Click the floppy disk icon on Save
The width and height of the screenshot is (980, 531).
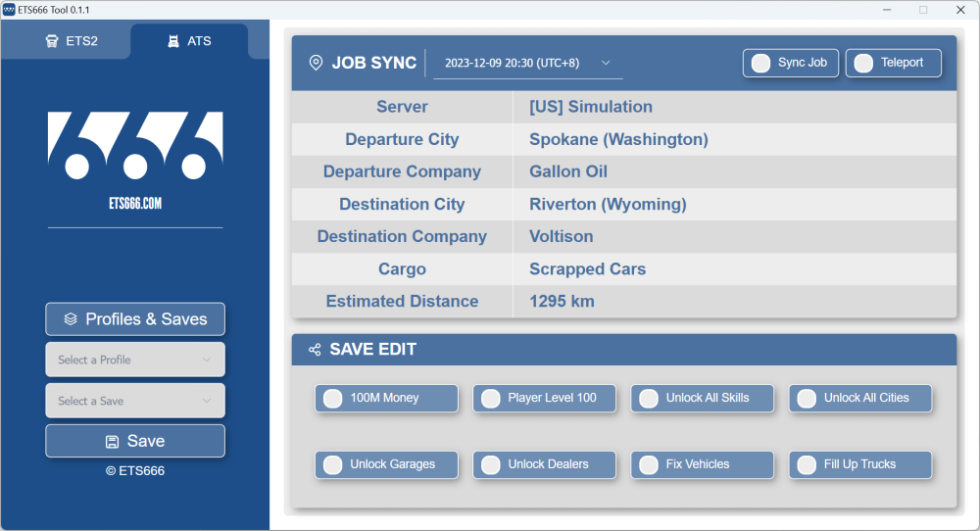point(113,441)
